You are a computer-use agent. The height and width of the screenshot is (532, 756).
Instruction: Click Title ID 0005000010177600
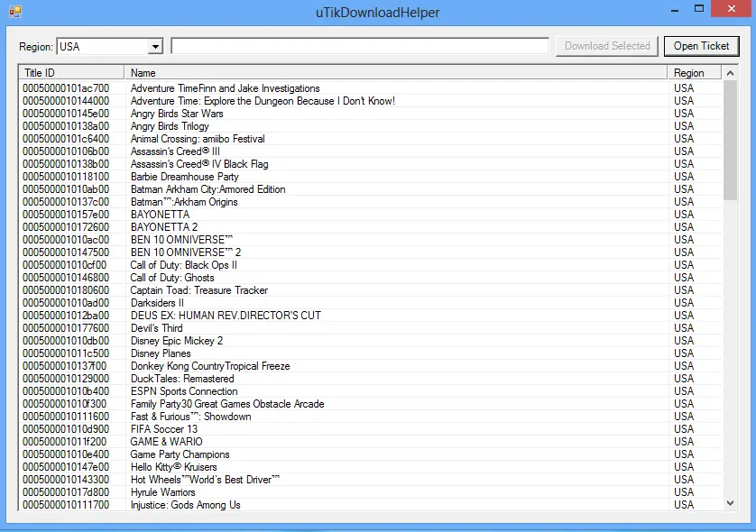pos(66,328)
